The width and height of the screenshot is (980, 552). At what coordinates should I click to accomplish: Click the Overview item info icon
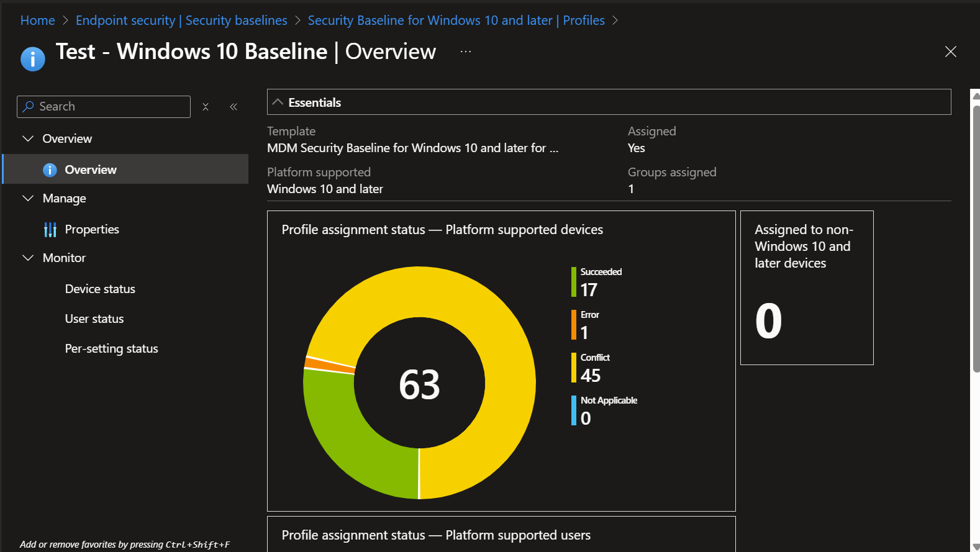click(50, 170)
